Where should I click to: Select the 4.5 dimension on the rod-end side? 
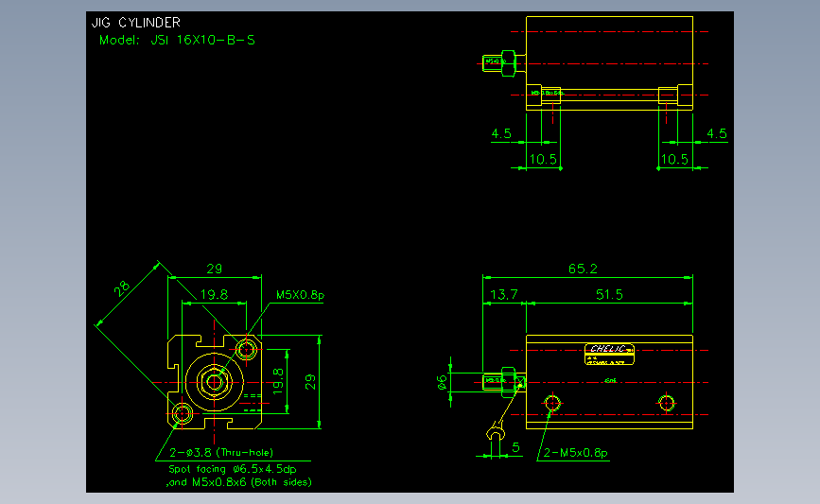coord(501,134)
